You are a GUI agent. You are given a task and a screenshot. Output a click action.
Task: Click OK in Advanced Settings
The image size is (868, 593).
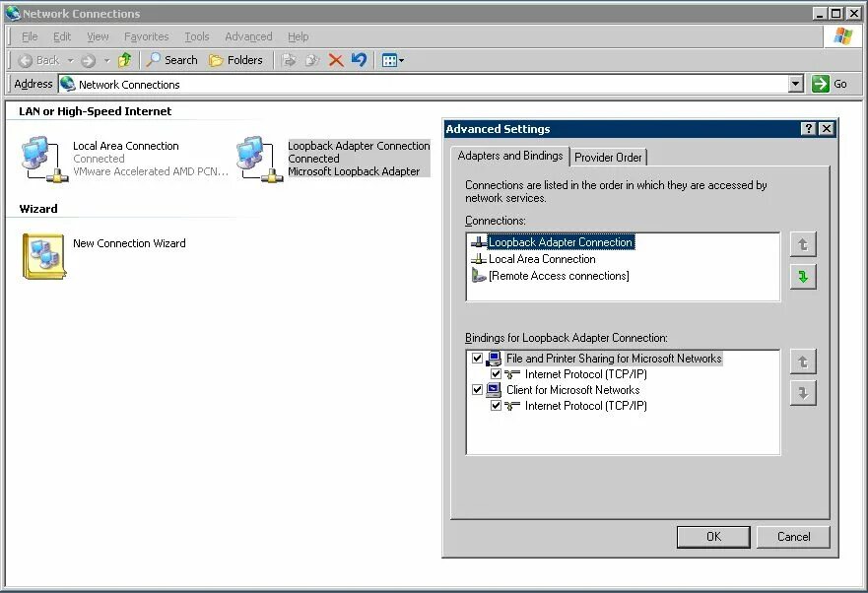[x=713, y=537]
